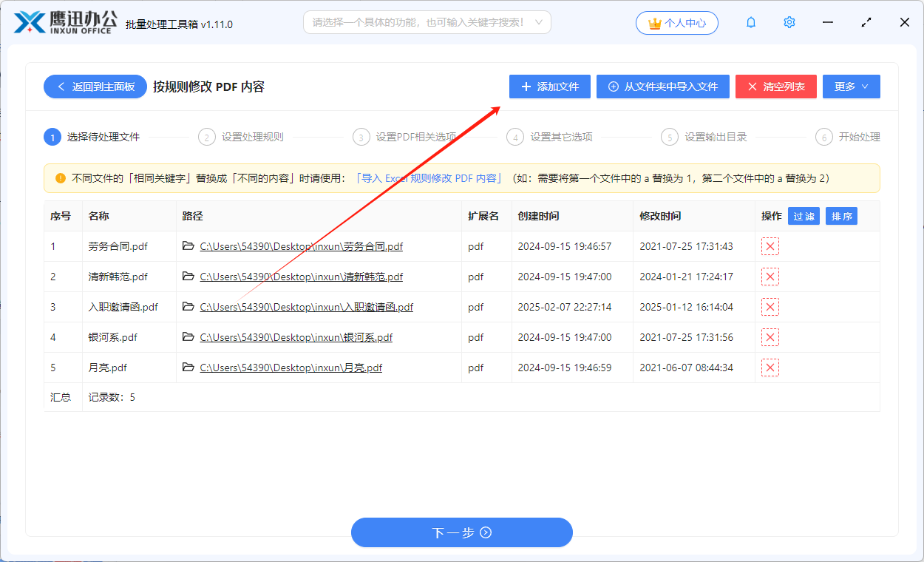
Task: Click the orange warning info icon
Action: [61, 178]
